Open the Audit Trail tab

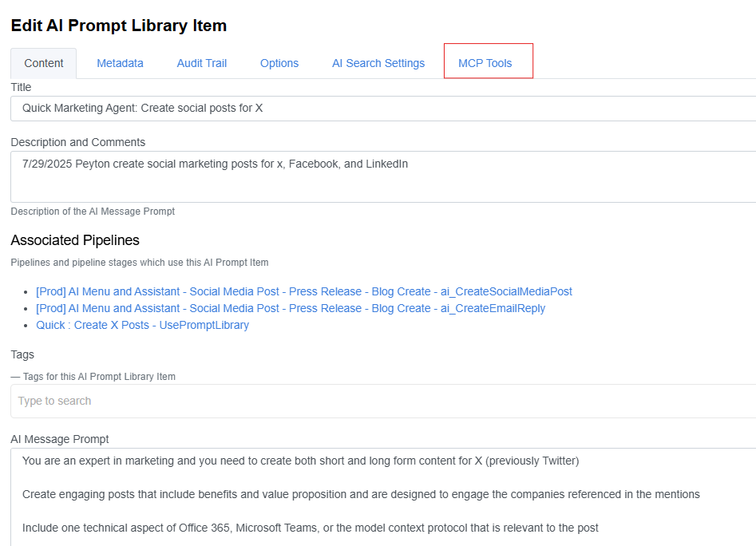[201, 63]
